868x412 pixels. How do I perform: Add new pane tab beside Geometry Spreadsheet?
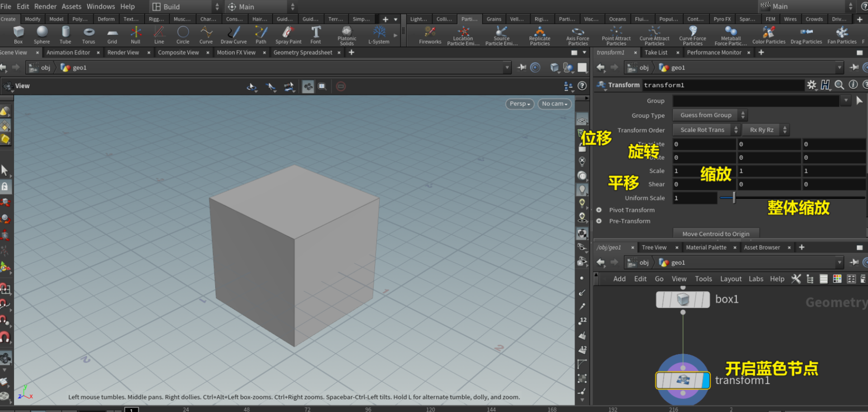pyautogui.click(x=351, y=52)
